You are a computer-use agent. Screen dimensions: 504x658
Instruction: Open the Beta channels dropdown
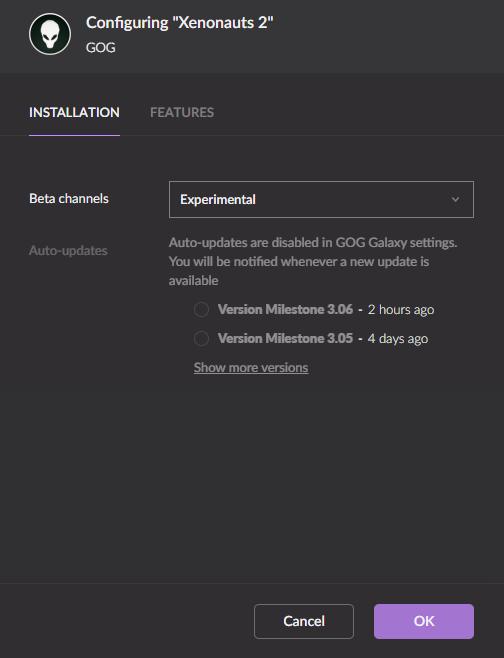tap(321, 199)
